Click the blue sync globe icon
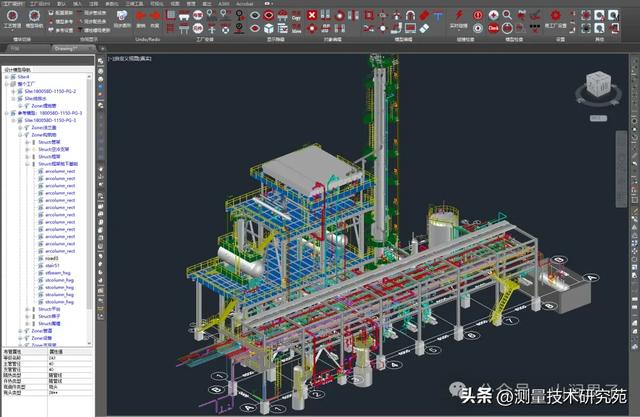Image resolution: width=640 pixels, height=417 pixels. click(122, 16)
